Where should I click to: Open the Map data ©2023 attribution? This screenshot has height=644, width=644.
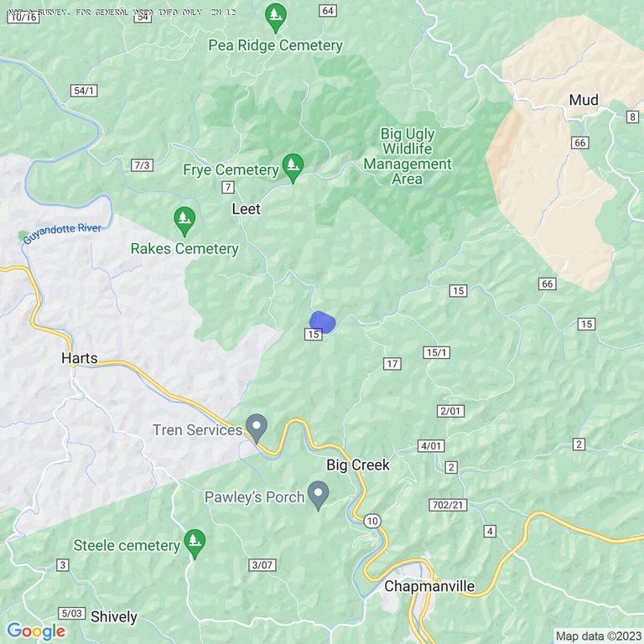coord(599,636)
